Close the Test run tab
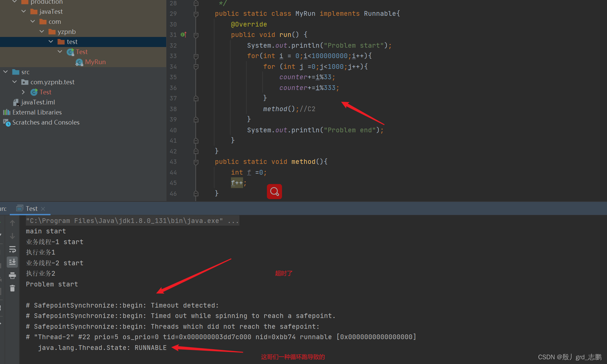 (x=43, y=209)
